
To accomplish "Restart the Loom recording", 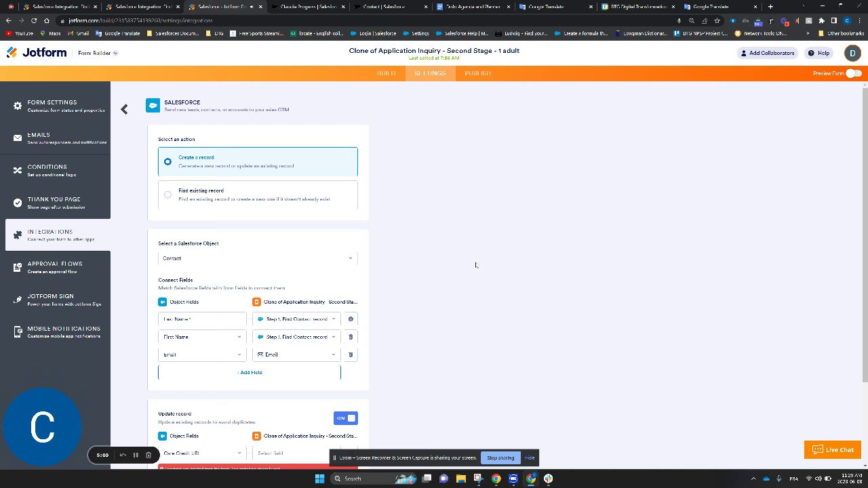I will [x=123, y=455].
